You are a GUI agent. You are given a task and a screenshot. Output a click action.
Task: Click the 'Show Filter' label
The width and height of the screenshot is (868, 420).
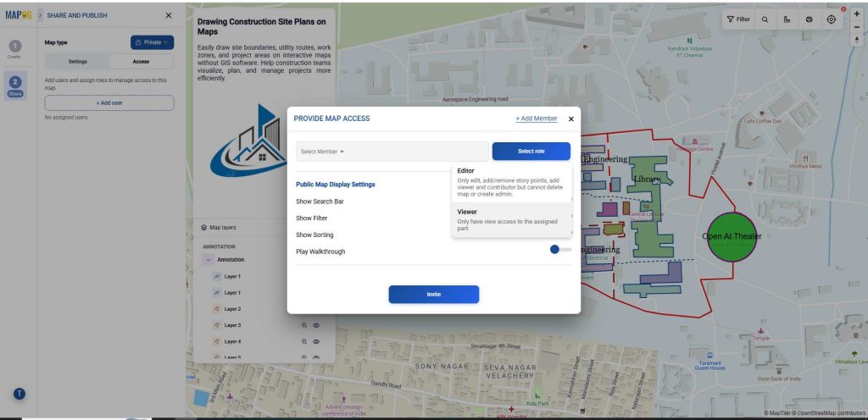pyautogui.click(x=312, y=218)
